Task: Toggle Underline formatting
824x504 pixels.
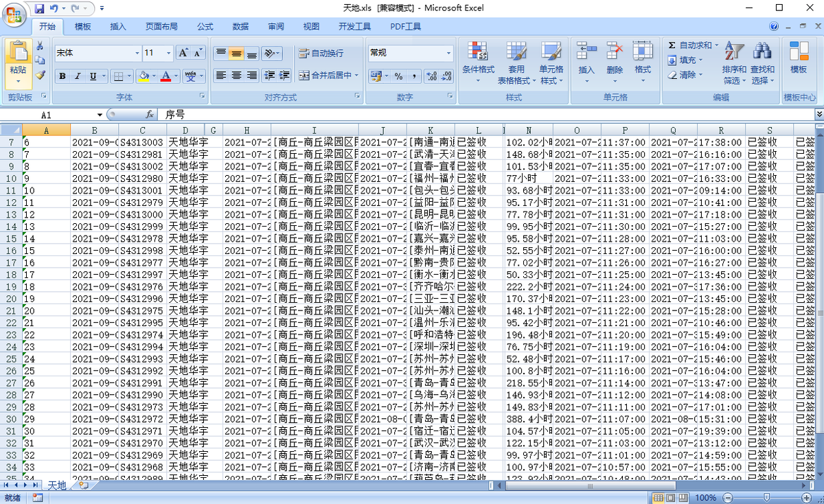Action: coord(93,76)
